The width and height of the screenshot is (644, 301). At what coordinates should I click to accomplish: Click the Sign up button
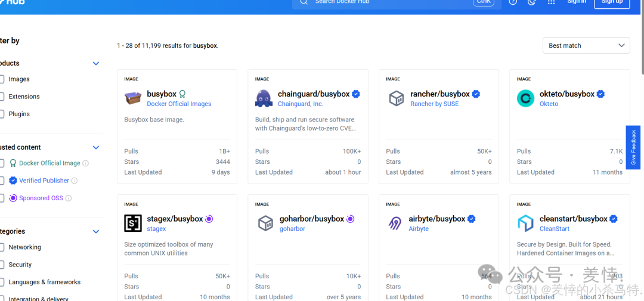pyautogui.click(x=612, y=4)
